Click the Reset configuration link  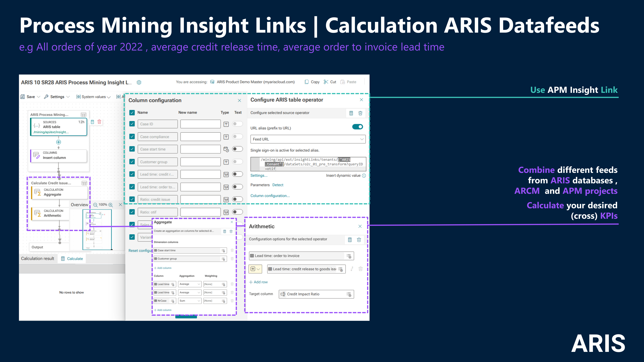tap(140, 251)
